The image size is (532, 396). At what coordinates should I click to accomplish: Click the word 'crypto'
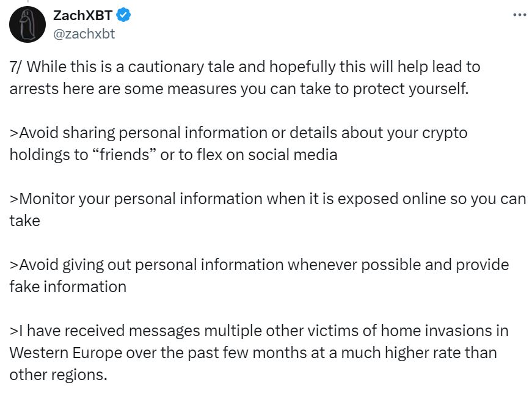[x=445, y=133]
